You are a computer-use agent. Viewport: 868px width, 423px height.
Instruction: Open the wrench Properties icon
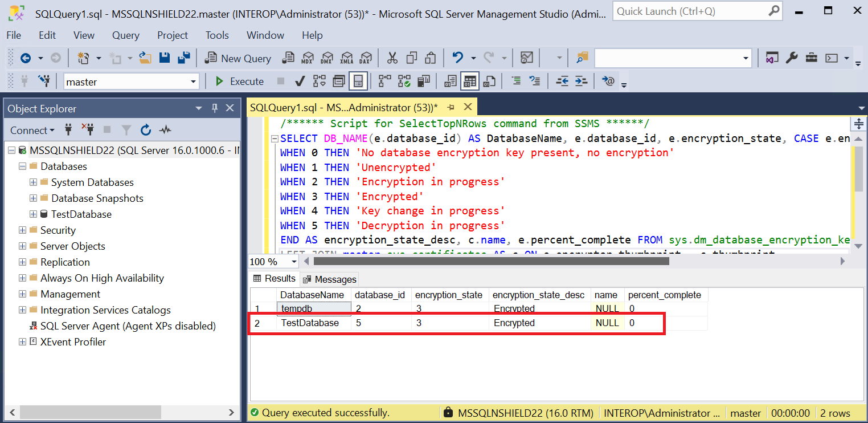click(x=792, y=58)
